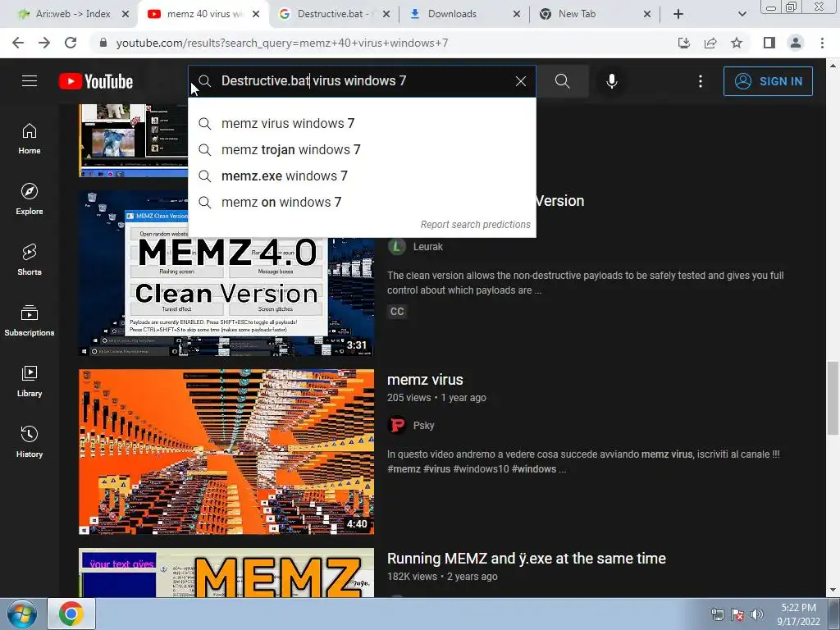The height and width of the screenshot is (630, 840).
Task: Click Chrome icon in taskbar
Action: [x=71, y=614]
